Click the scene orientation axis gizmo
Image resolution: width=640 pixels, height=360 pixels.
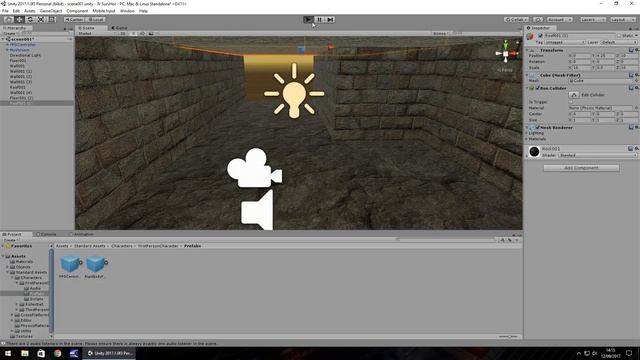coord(506,52)
